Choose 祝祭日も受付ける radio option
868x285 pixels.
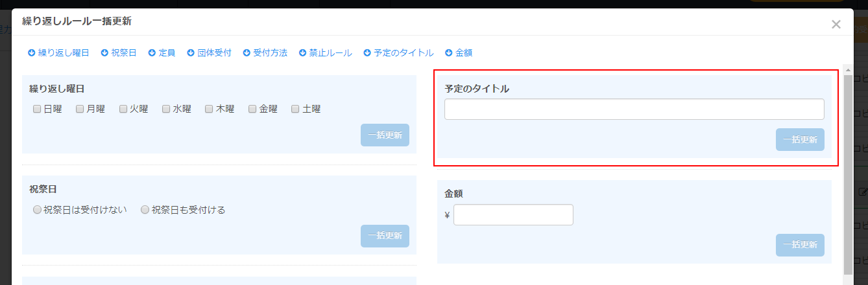click(145, 210)
